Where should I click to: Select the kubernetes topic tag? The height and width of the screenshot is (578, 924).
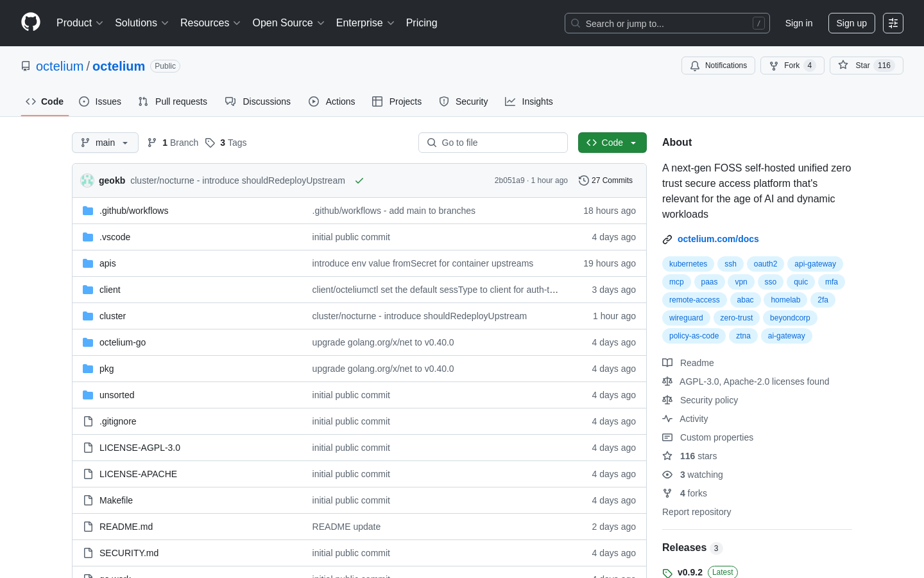point(688,264)
